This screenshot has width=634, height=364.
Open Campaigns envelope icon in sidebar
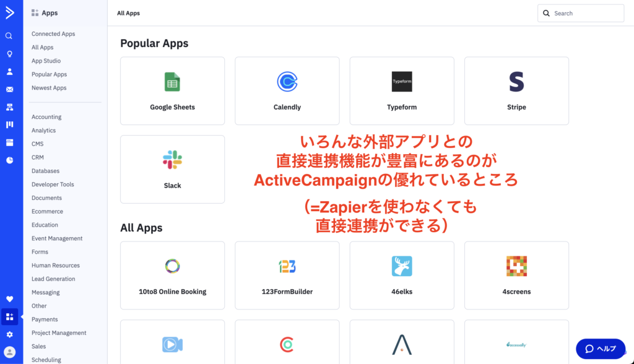point(9,89)
